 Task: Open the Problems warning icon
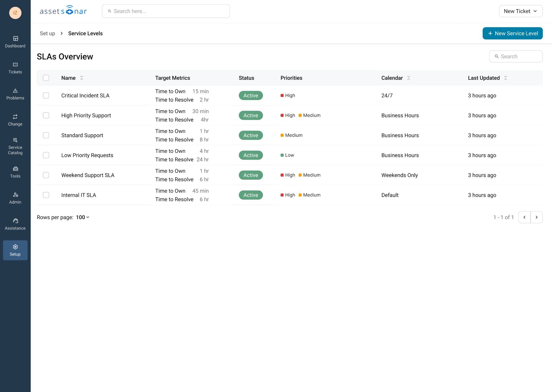coord(15,91)
